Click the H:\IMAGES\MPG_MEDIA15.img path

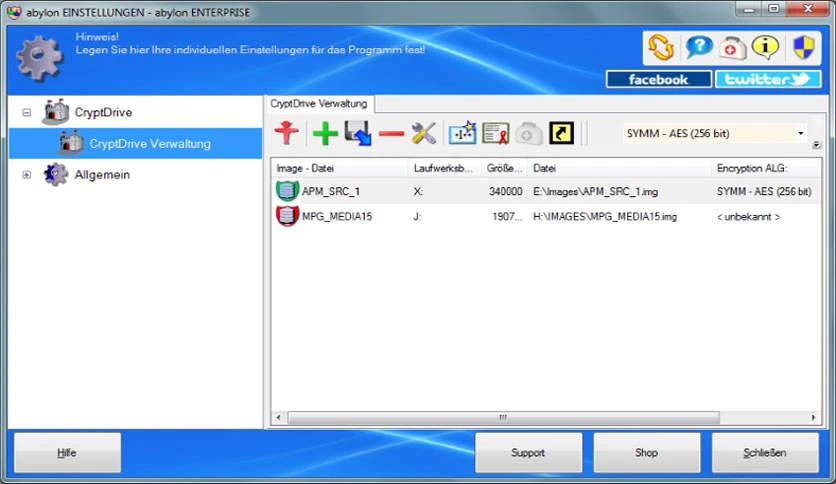[x=605, y=216]
